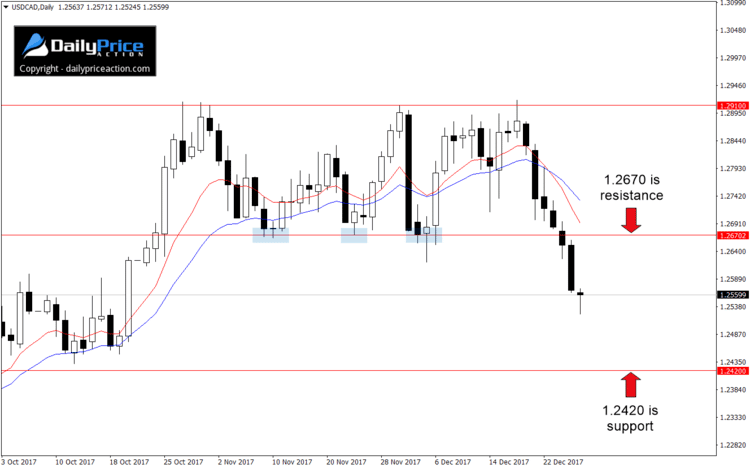750x469 pixels.
Task: Click the 28 Nov 2017 date label
Action: click(x=400, y=462)
